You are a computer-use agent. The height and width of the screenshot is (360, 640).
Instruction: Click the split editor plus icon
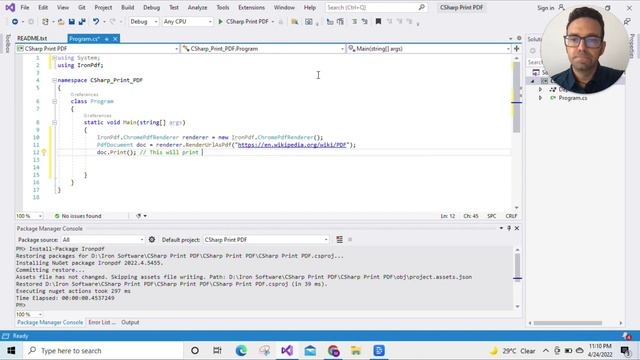coord(517,49)
